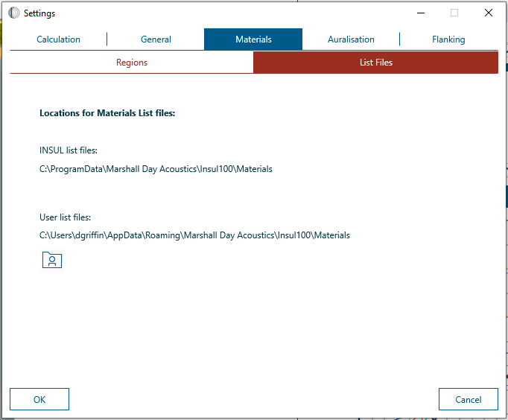Viewport: 508px width, 420px height.
Task: Select the Materials tab
Action: [x=253, y=39]
